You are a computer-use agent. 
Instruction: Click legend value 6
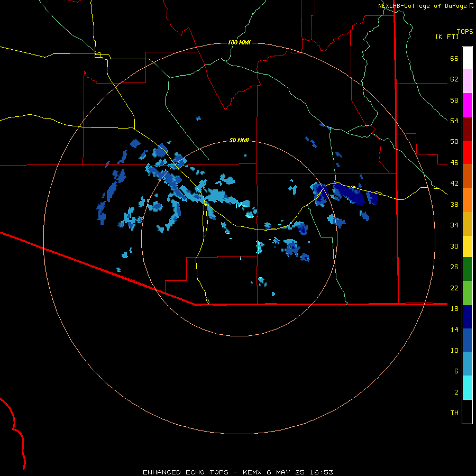(x=456, y=371)
